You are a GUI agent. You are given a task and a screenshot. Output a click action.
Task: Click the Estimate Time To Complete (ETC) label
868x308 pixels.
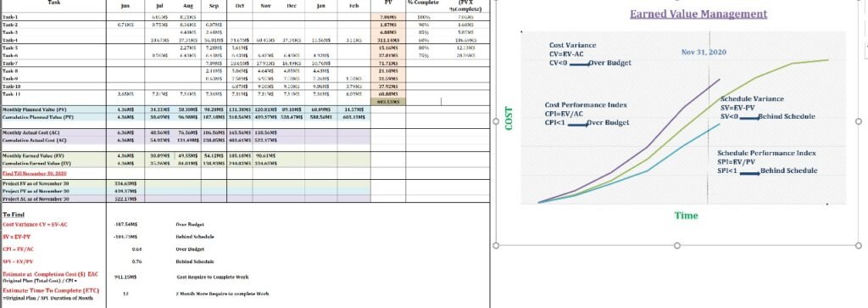51,290
